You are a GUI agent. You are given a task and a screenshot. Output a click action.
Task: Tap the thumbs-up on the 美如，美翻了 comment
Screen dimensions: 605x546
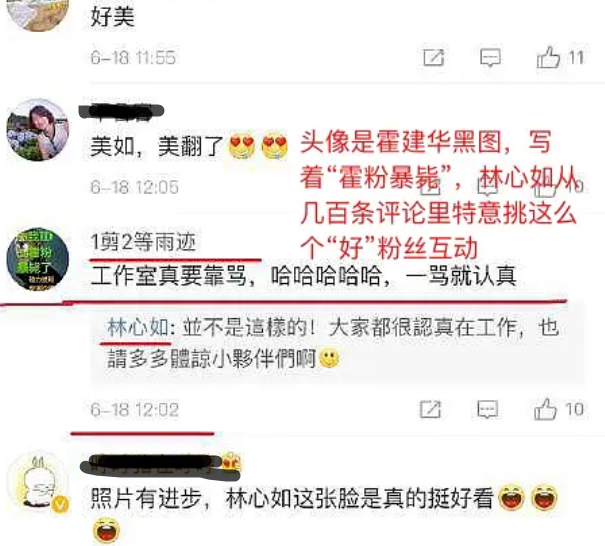tap(545, 187)
